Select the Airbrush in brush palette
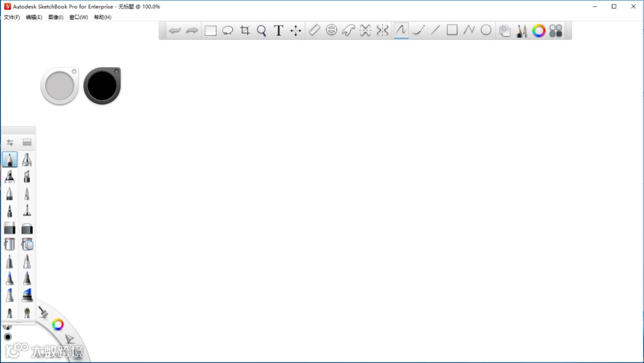Screen dimensions: 644x363 tap(27, 159)
